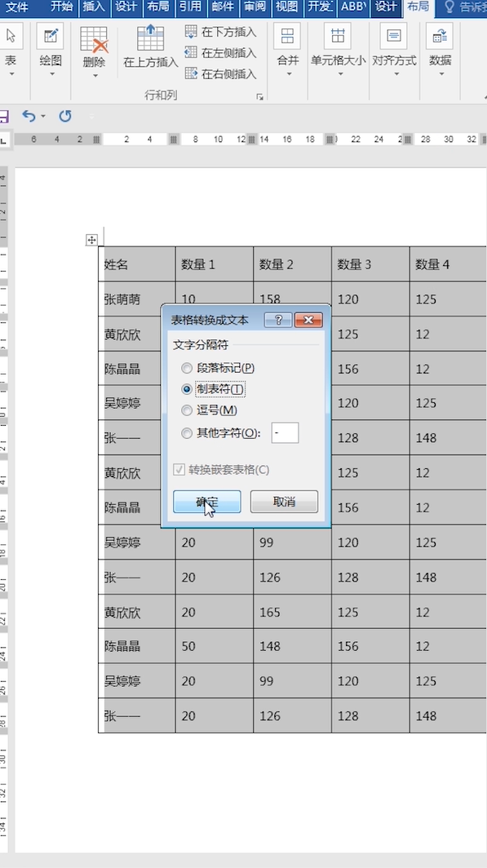487x868 pixels.
Task: Switch to the Mailings (邮件) tab
Action: pyautogui.click(x=223, y=7)
